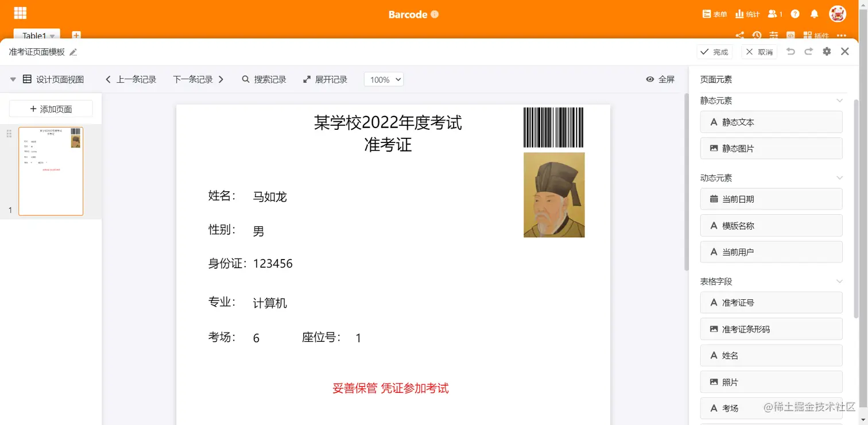The height and width of the screenshot is (425, 868).
Task: Open template settings gear
Action: [x=827, y=52]
